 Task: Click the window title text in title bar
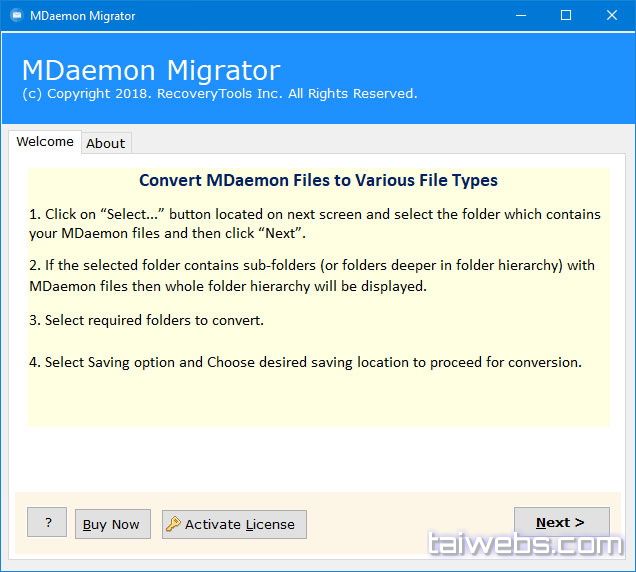83,16
